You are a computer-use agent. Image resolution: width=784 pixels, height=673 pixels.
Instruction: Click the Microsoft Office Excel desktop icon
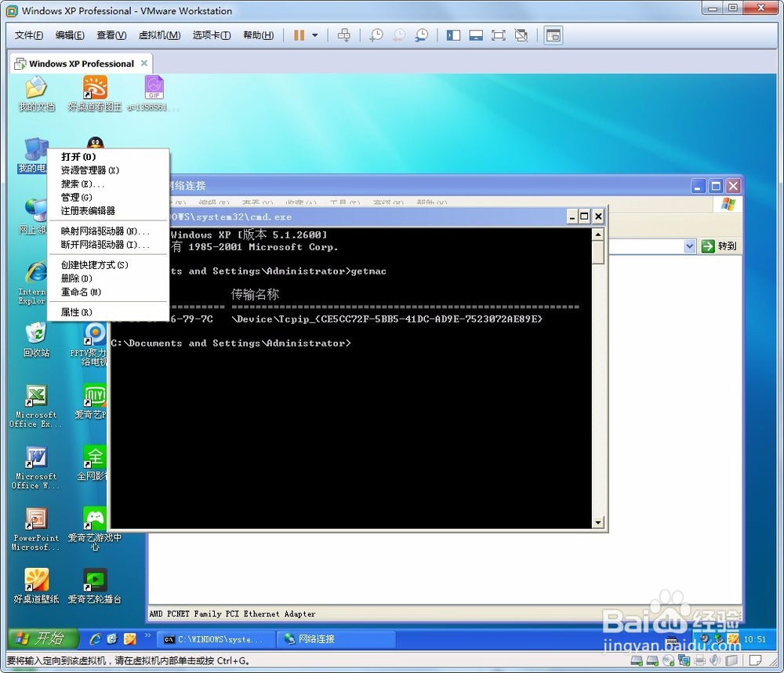click(x=35, y=406)
